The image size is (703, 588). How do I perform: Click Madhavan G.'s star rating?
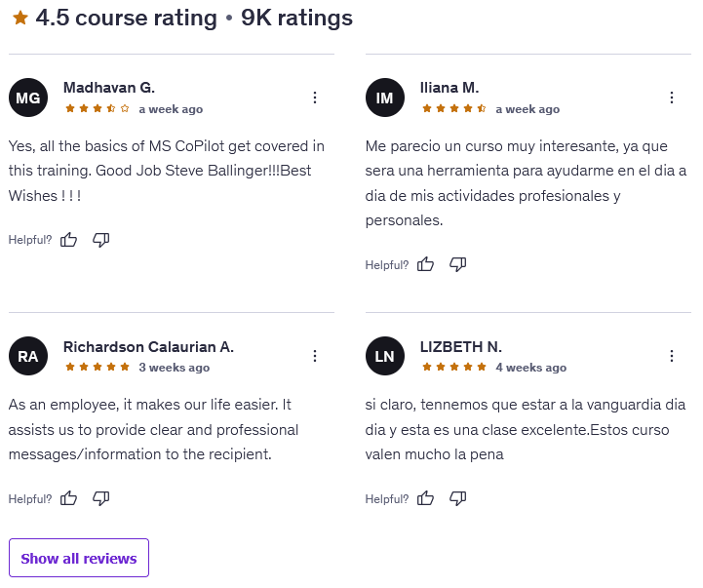(98, 109)
